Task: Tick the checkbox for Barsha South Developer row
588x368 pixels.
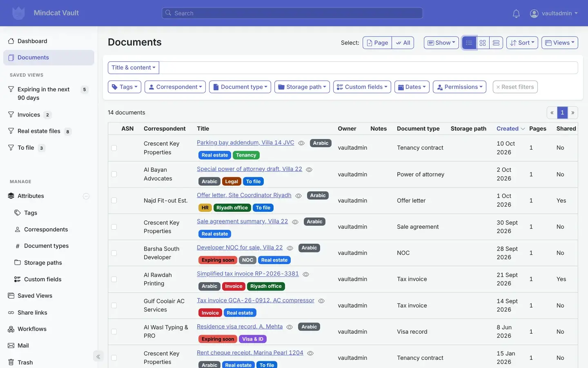Action: point(114,253)
